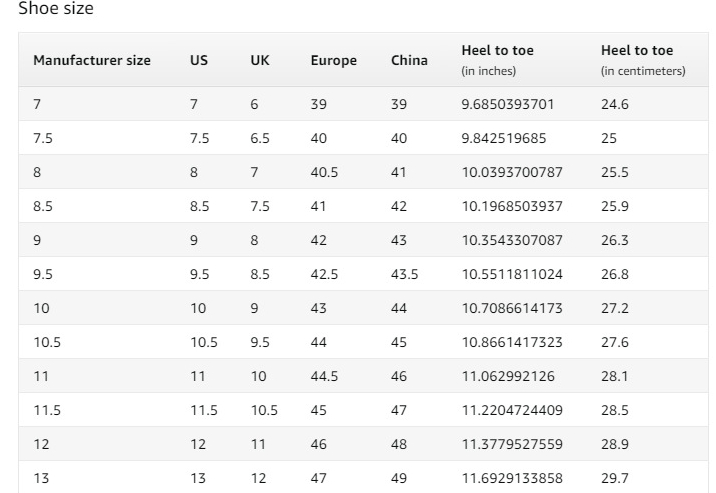Click the 10.1968503937 inches value
The height and width of the screenshot is (493, 716).
pos(512,206)
